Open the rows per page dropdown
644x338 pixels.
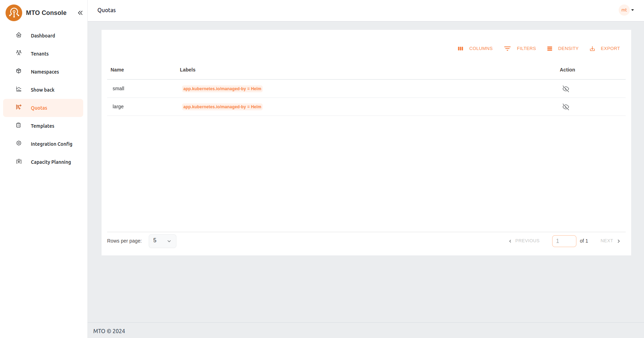click(162, 241)
